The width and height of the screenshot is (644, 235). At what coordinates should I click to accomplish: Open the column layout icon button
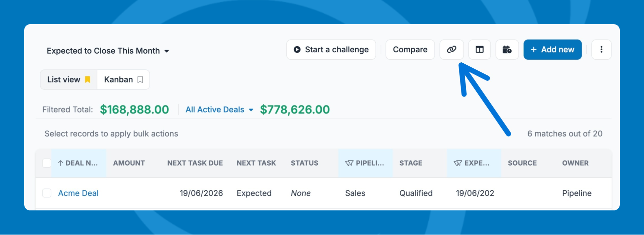(x=479, y=50)
